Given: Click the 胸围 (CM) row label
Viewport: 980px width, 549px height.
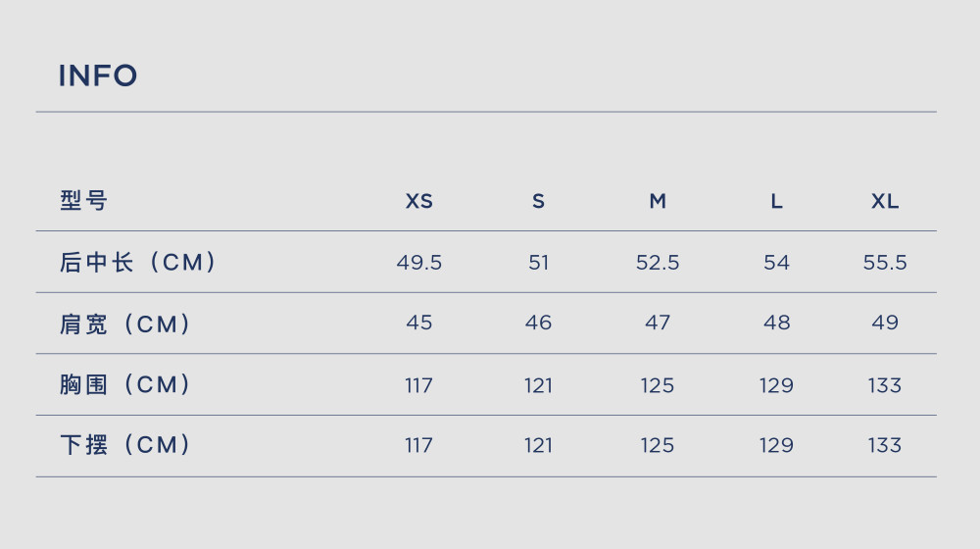Looking at the screenshot, I should 125,384.
